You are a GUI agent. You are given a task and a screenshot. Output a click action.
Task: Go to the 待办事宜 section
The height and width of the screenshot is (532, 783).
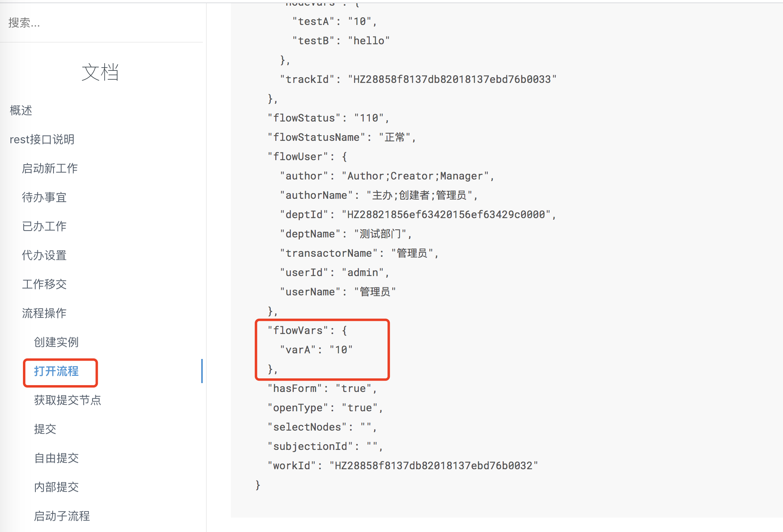44,197
